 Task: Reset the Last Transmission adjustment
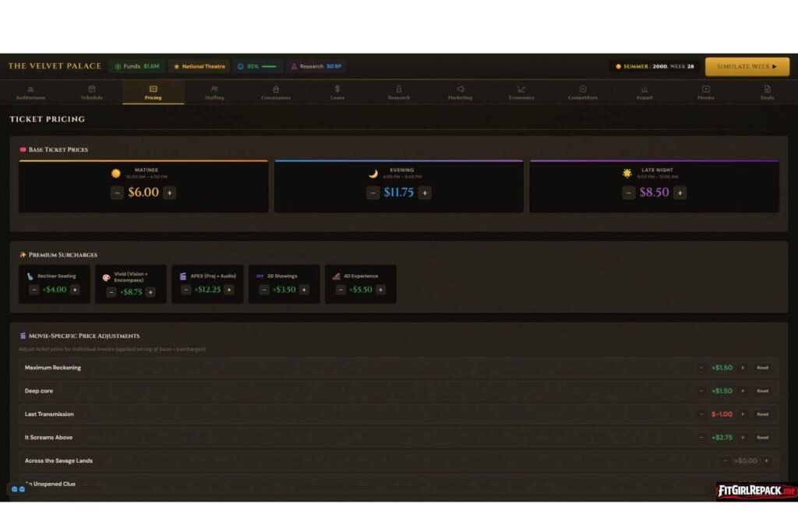tap(762, 414)
